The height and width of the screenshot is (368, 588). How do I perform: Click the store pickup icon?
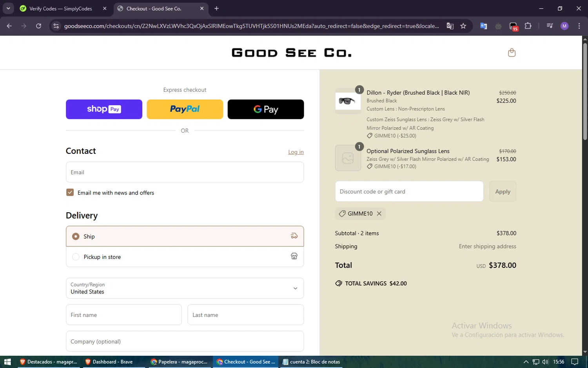tap(294, 256)
